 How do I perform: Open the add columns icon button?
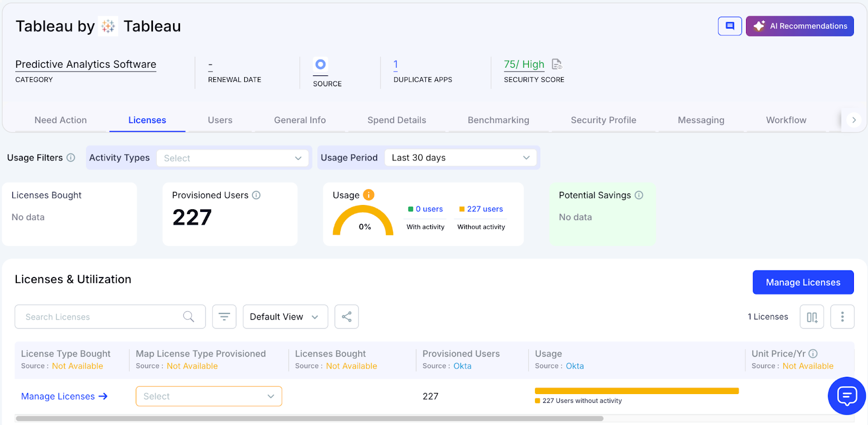click(812, 317)
